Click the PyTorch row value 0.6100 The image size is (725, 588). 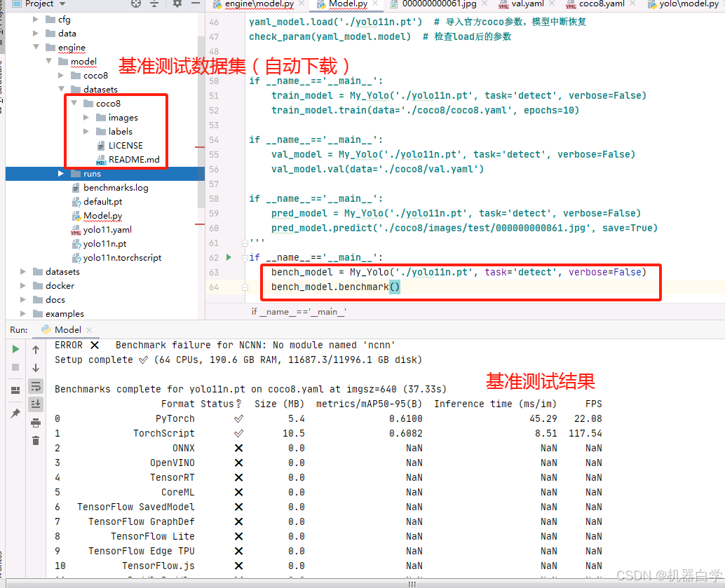pyautogui.click(x=405, y=419)
